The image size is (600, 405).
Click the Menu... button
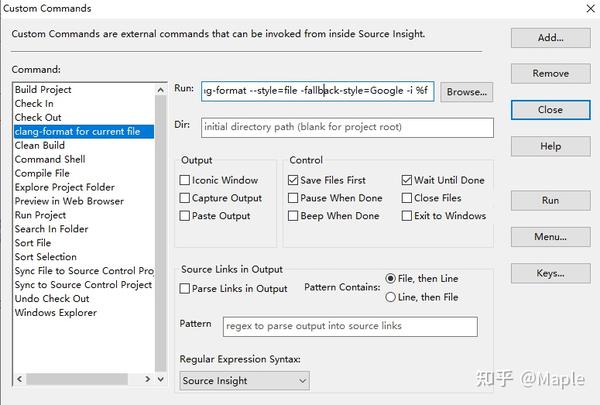click(551, 237)
